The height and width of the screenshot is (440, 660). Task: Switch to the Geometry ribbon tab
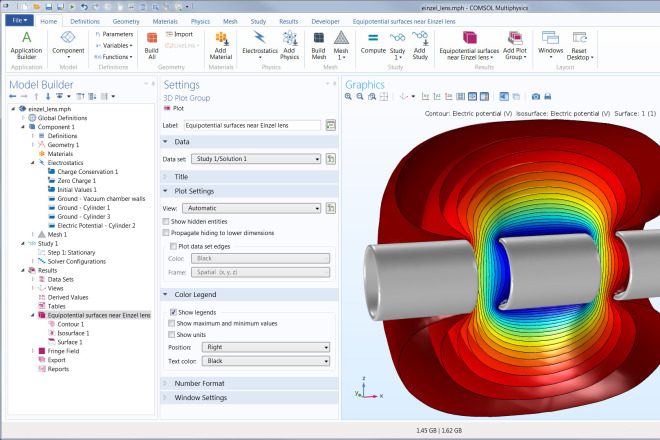point(126,21)
